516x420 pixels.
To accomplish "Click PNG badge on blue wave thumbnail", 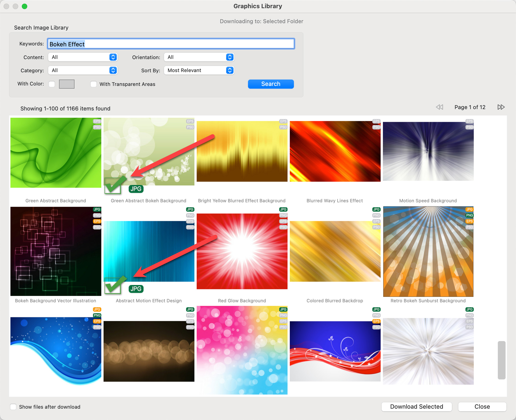I will point(97,315).
